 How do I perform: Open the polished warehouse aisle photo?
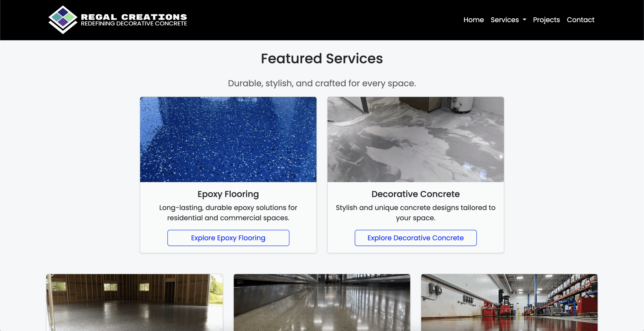pos(322,302)
